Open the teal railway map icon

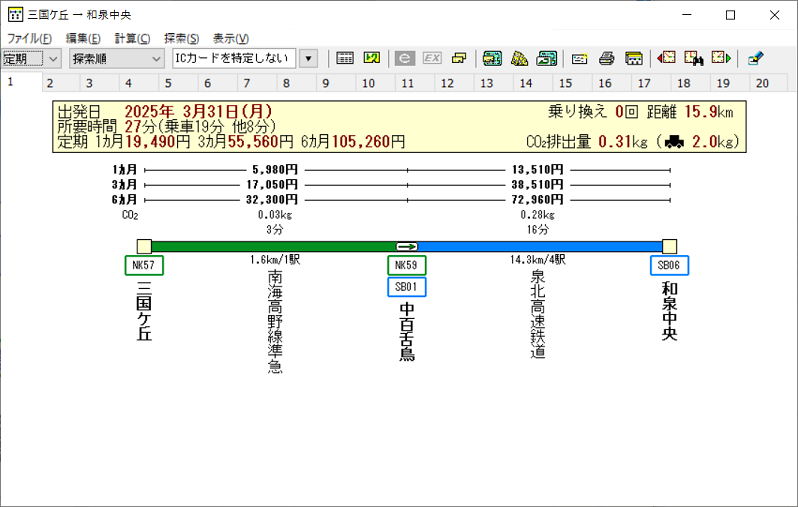click(492, 58)
